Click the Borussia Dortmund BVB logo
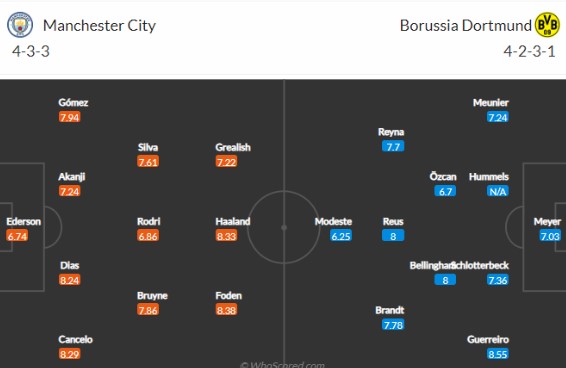566x368 pixels. pos(547,25)
